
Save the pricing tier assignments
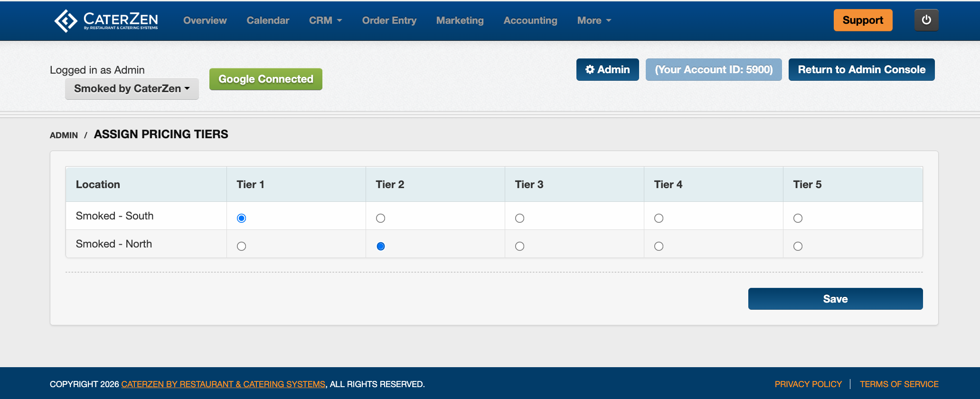(x=836, y=299)
